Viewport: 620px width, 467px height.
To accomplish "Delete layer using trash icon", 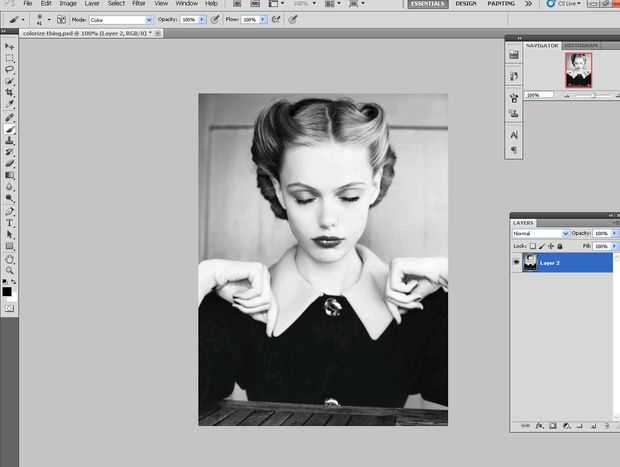I will click(x=607, y=426).
